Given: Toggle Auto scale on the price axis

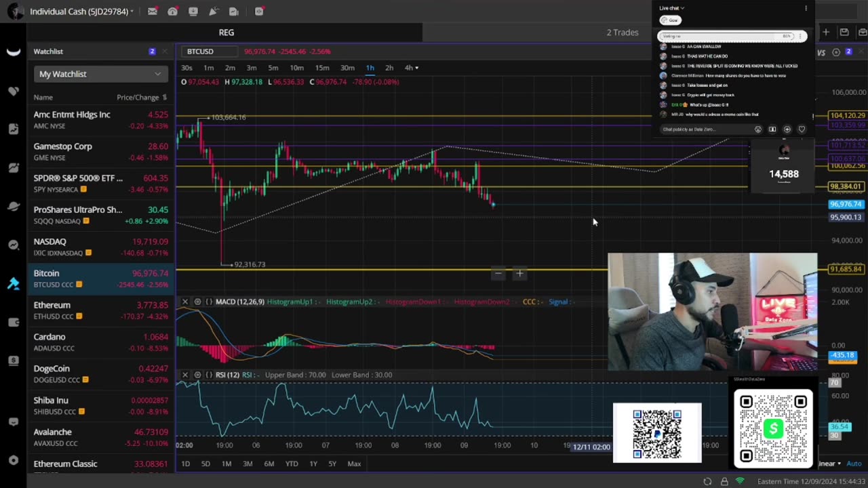Looking at the screenshot, I should pos(853,464).
